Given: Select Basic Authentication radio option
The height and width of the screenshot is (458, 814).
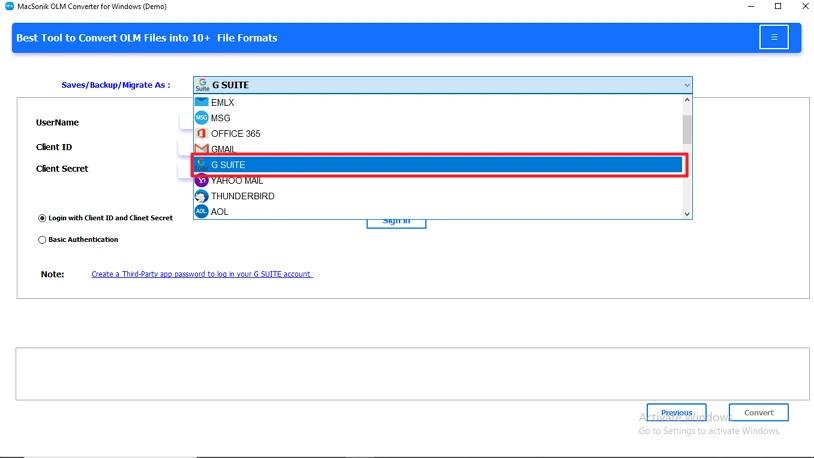Looking at the screenshot, I should coord(42,240).
